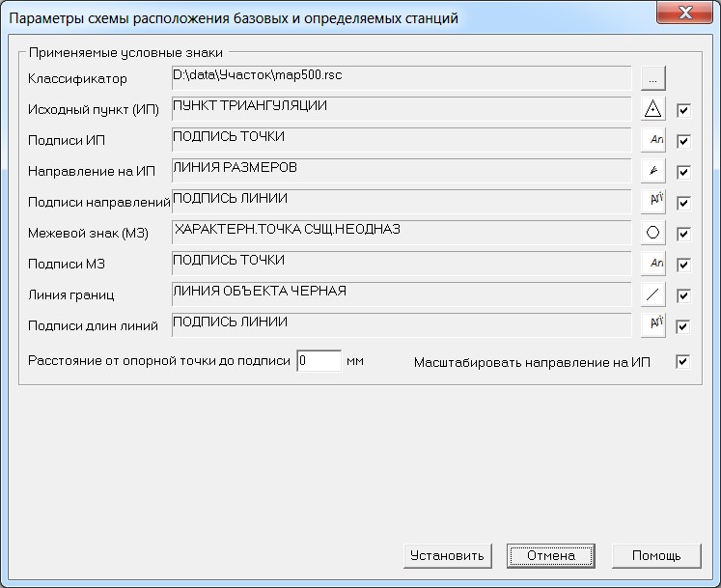Click the Отмена button
The height and width of the screenshot is (588, 721).
click(550, 555)
